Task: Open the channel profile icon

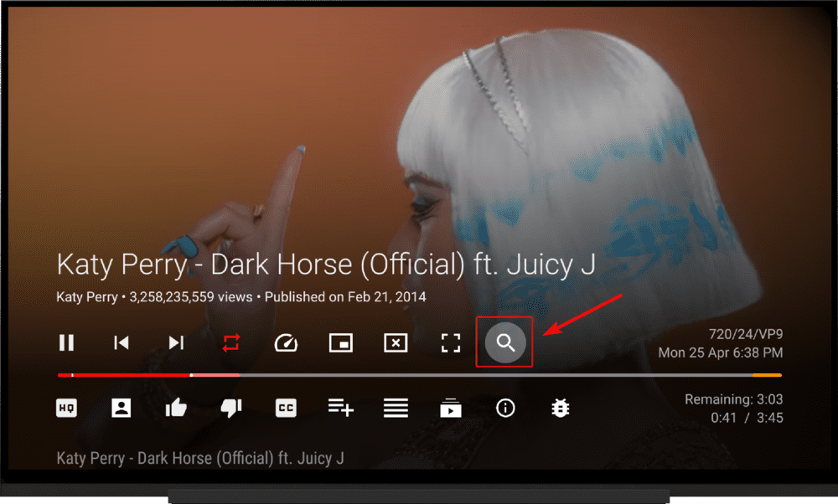Action: 122,409
